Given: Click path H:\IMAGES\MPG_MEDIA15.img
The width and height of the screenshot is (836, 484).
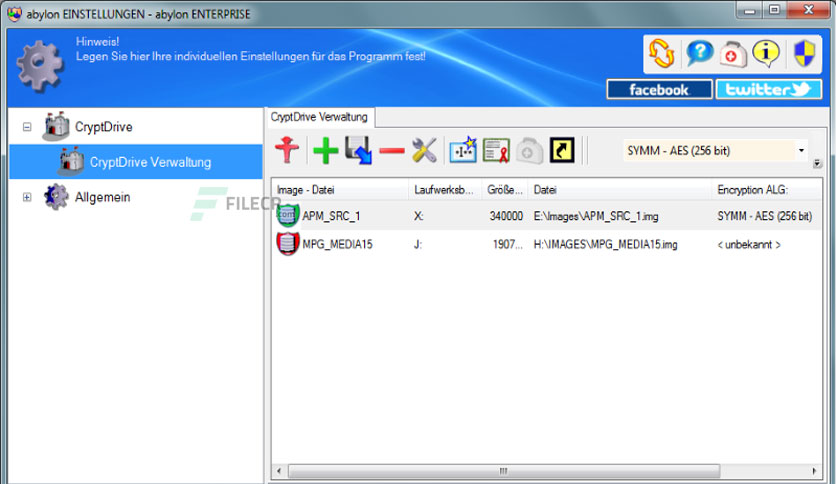Looking at the screenshot, I should (606, 244).
